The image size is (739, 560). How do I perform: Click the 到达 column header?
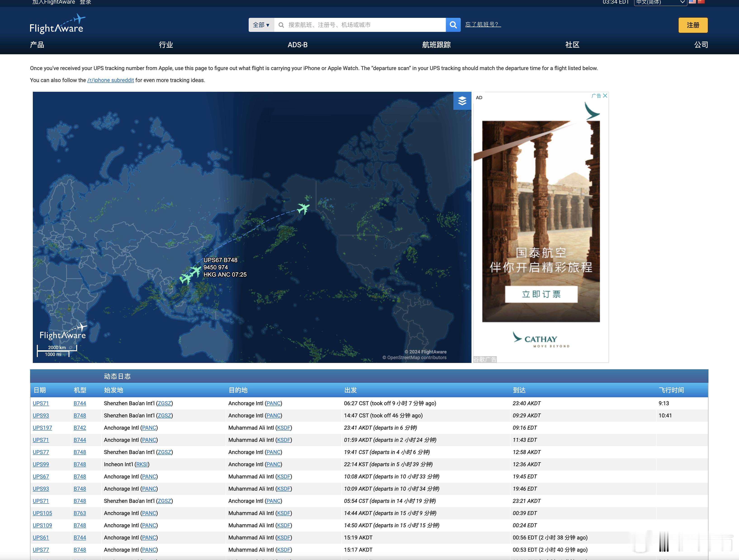[x=519, y=390]
